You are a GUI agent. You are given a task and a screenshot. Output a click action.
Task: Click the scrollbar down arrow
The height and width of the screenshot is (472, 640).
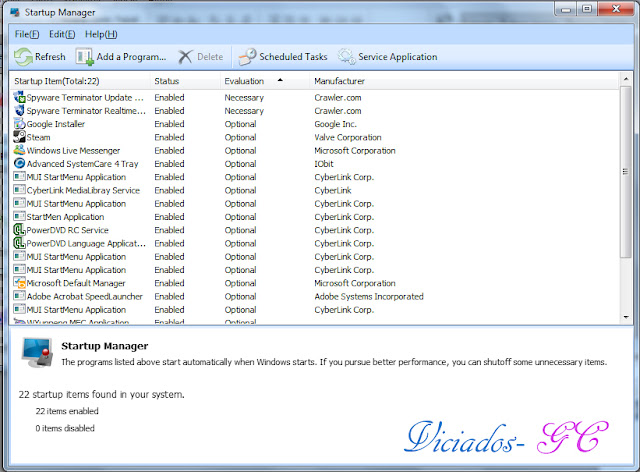coord(626,317)
